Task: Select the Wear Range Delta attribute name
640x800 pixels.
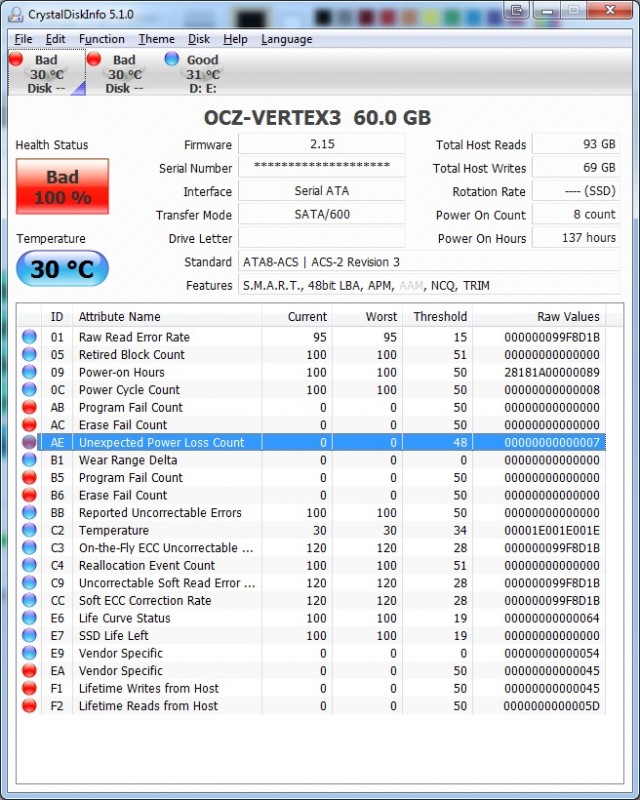Action: coord(128,460)
